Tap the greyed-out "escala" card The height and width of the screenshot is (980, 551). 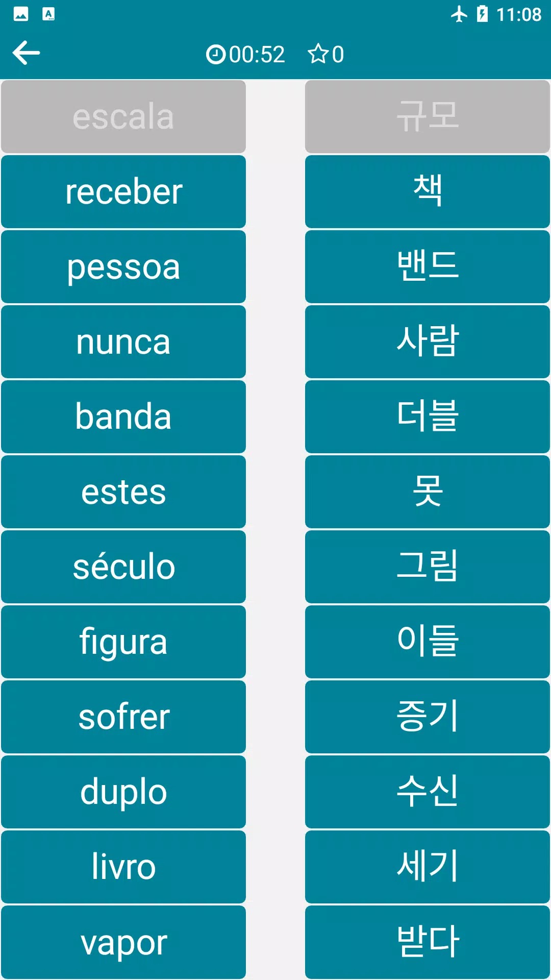pyautogui.click(x=123, y=117)
